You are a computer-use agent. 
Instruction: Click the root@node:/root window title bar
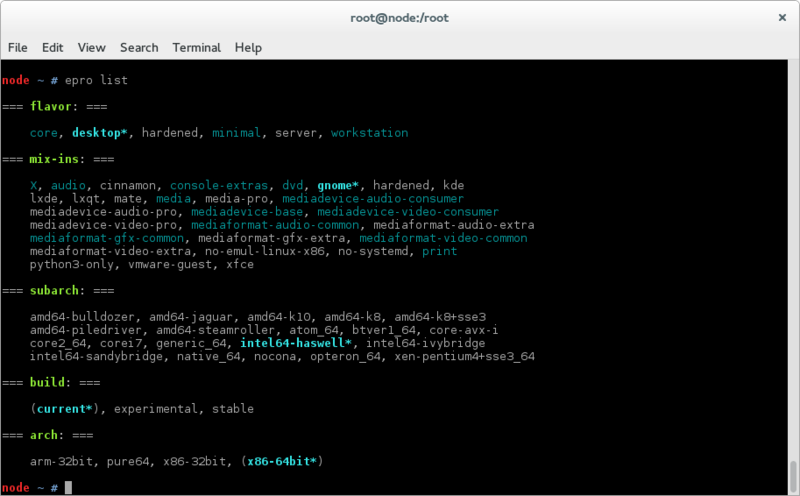[x=400, y=17]
